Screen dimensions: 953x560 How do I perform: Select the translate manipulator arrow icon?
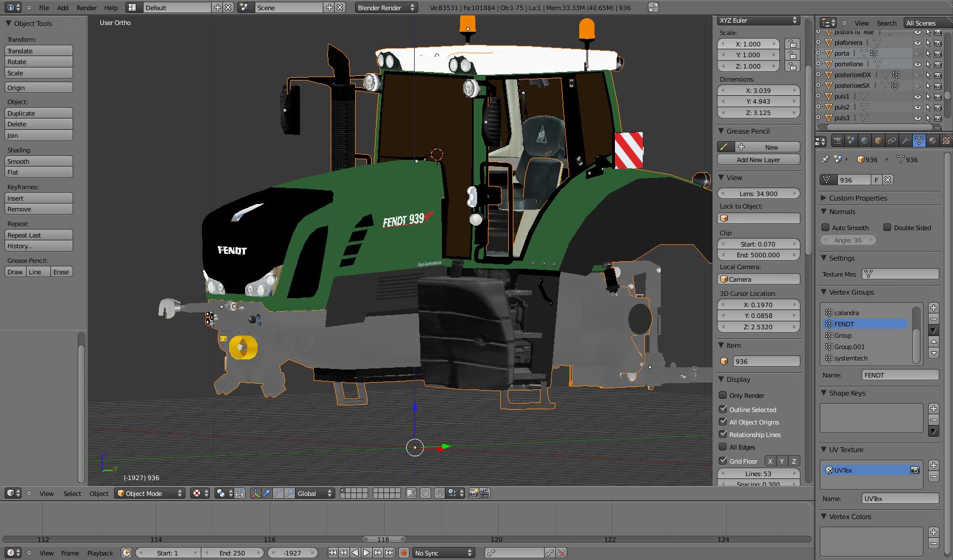click(x=266, y=493)
